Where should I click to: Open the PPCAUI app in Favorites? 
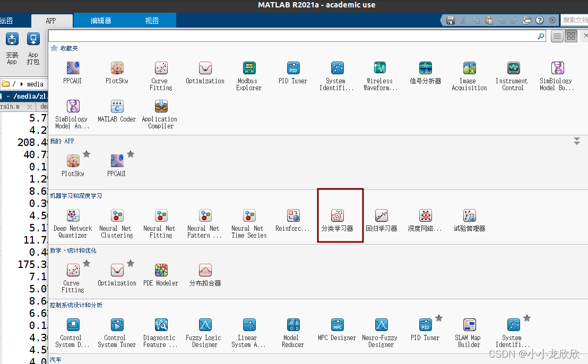coord(73,73)
